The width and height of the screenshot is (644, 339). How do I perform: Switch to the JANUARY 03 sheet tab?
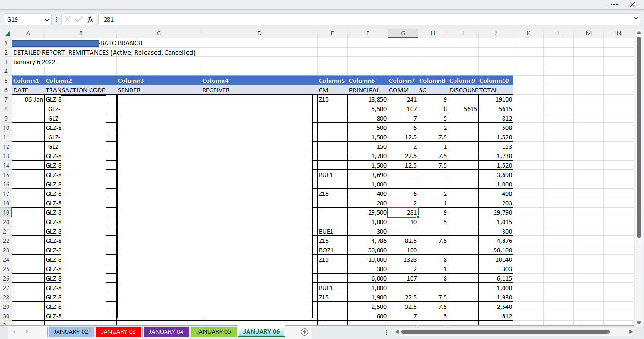pyautogui.click(x=118, y=332)
